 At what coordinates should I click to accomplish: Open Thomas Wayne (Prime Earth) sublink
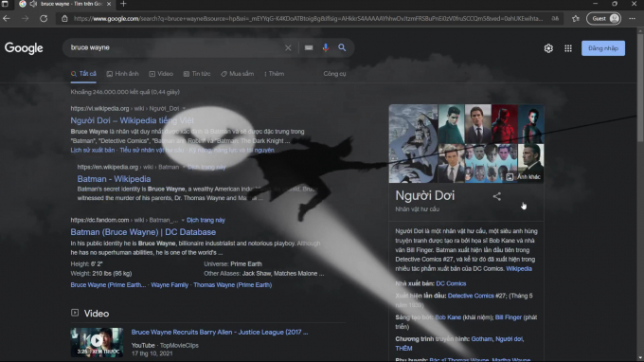(232, 284)
